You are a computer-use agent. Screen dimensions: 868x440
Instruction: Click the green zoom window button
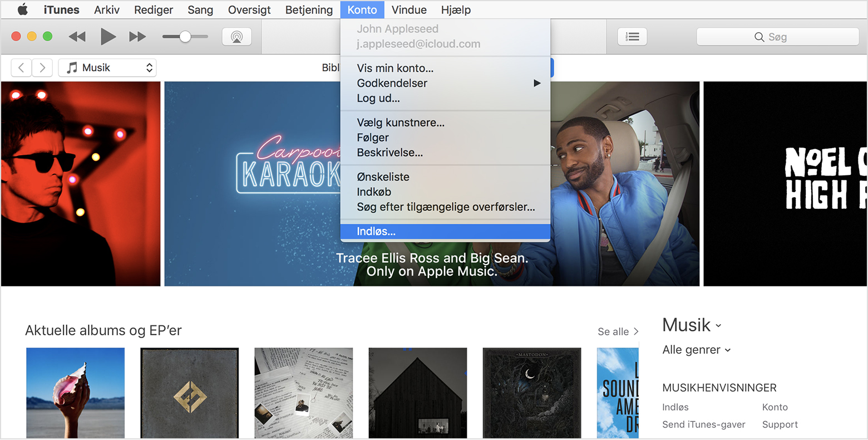(x=47, y=36)
